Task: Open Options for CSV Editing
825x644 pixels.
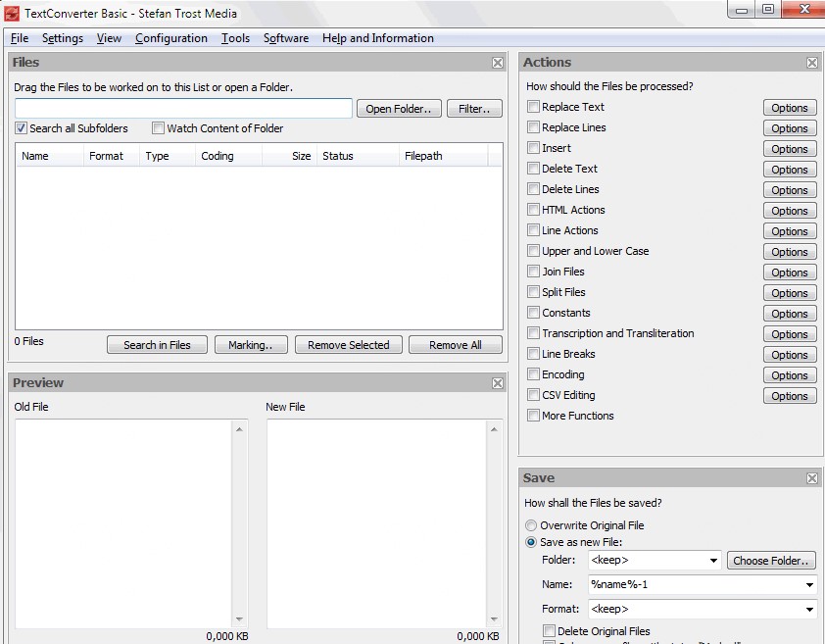Action: click(x=789, y=396)
